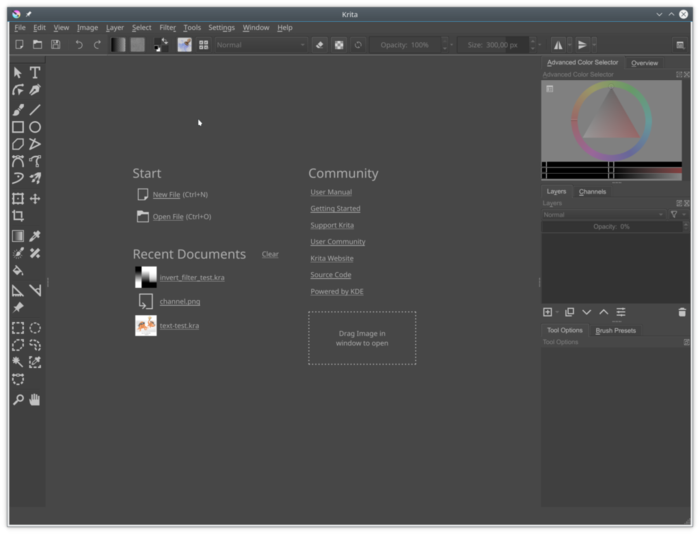This screenshot has height=534, width=700.
Task: Click the Ellipse shape tool
Action: 35,127
